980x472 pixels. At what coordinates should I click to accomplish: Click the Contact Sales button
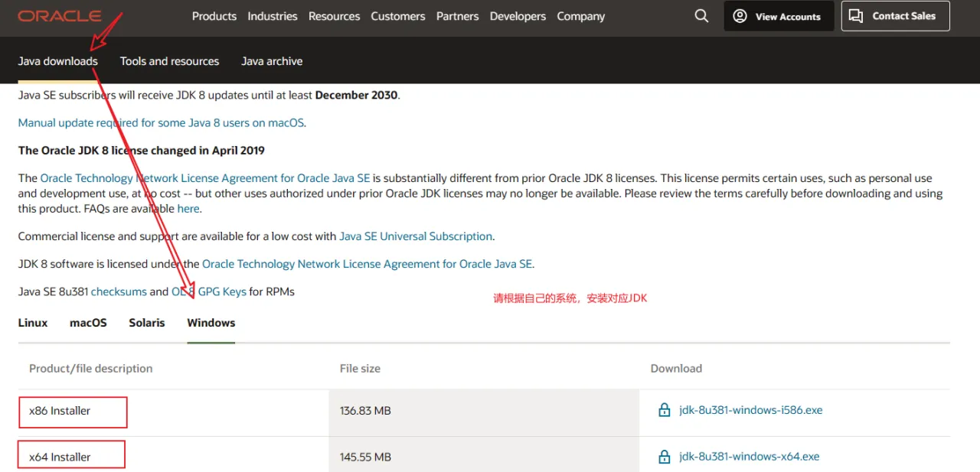895,16
